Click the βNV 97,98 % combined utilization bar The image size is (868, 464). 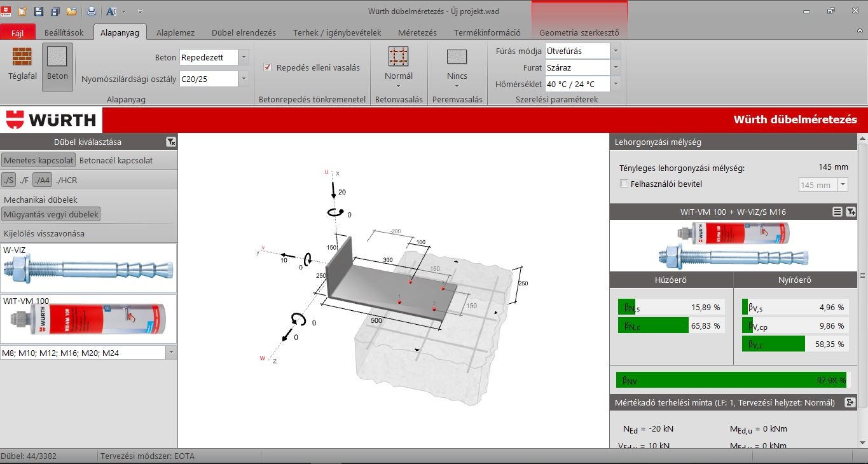click(733, 380)
